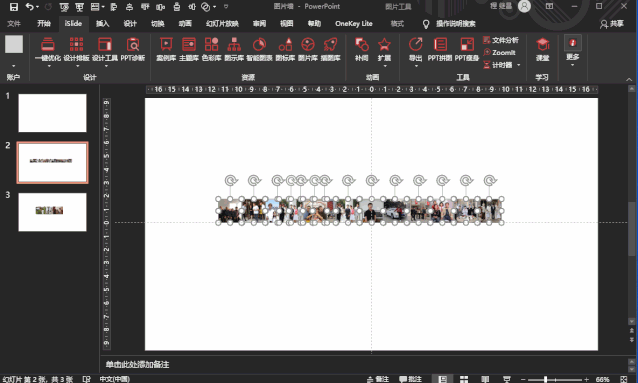638x383 pixels.
Task: Click the zoom slider handle
Action: pos(545,379)
